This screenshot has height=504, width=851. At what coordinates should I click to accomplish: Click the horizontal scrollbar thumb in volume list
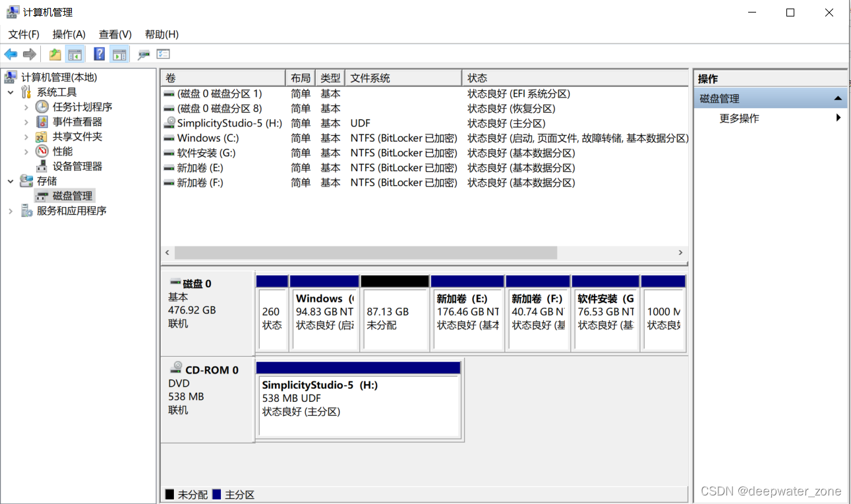click(366, 252)
